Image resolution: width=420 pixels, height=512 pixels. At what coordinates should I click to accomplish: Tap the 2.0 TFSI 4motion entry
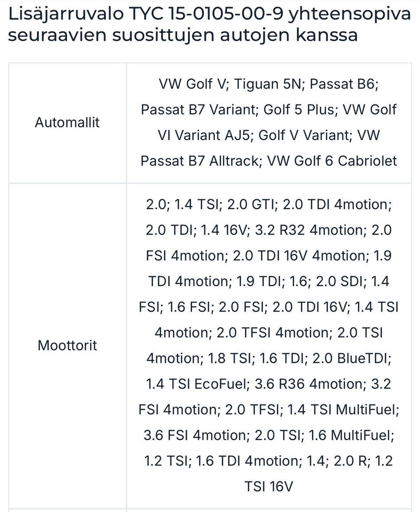point(273,333)
